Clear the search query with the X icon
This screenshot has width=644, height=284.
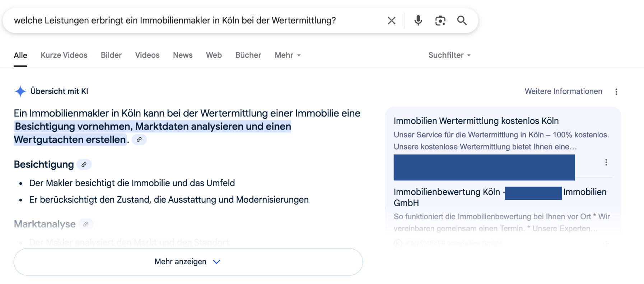[392, 21]
